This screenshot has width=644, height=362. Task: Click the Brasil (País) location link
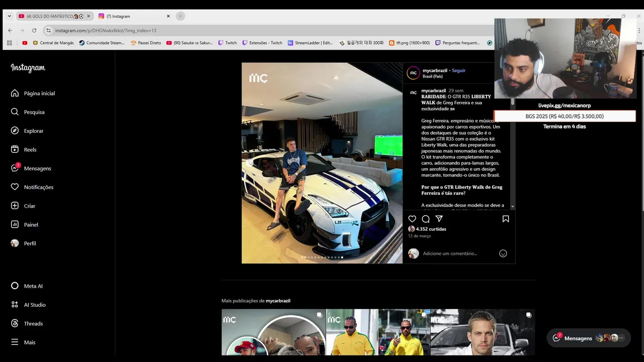tap(433, 76)
